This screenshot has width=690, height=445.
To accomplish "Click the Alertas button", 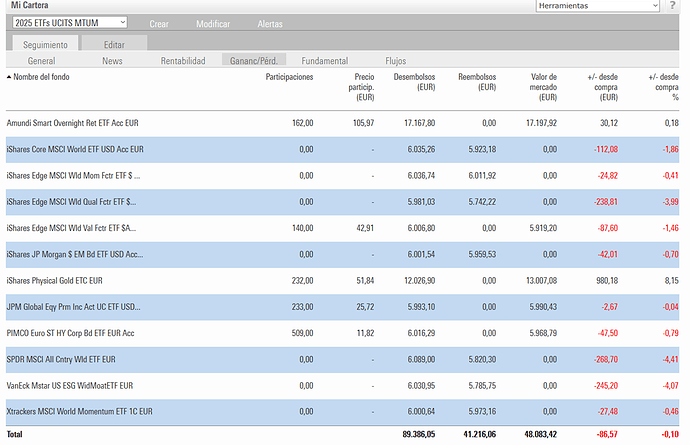I will [x=270, y=24].
